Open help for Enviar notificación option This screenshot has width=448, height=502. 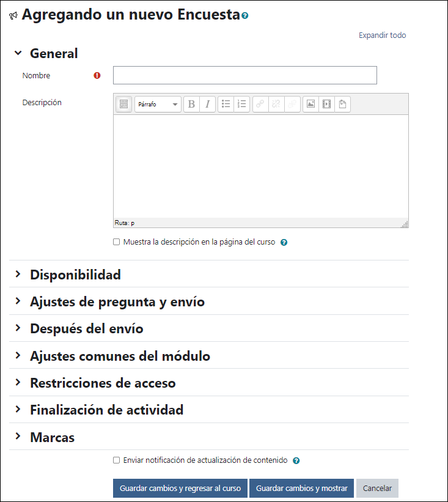pos(296,460)
